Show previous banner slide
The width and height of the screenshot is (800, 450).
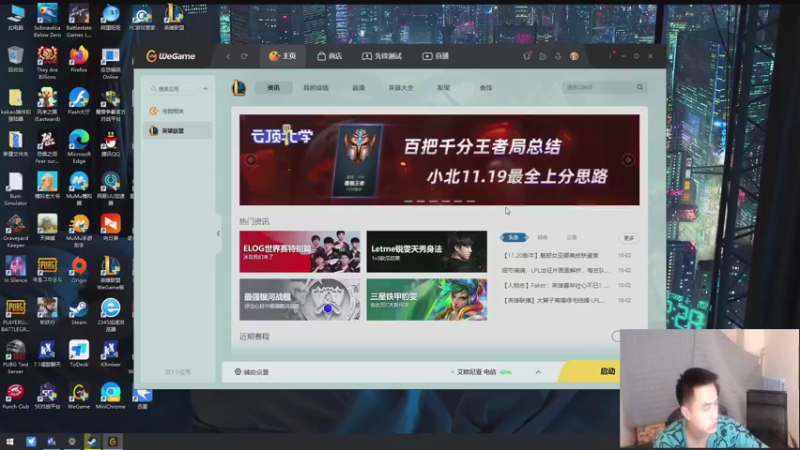(251, 160)
